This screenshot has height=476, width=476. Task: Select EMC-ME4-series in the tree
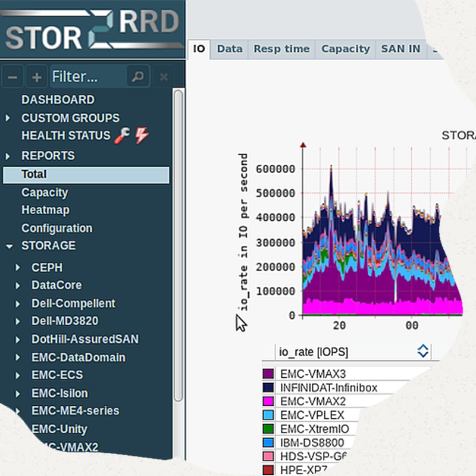coord(76,411)
